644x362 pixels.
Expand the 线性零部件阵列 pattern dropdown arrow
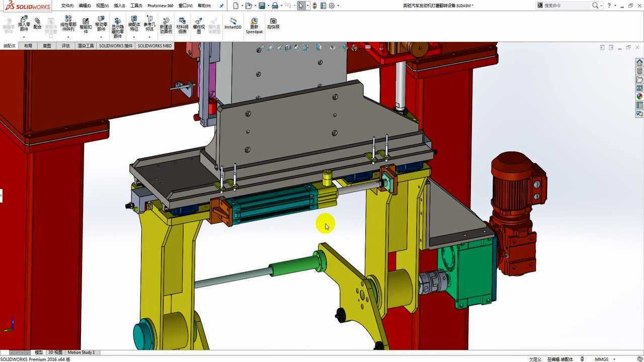pyautogui.click(x=68, y=37)
